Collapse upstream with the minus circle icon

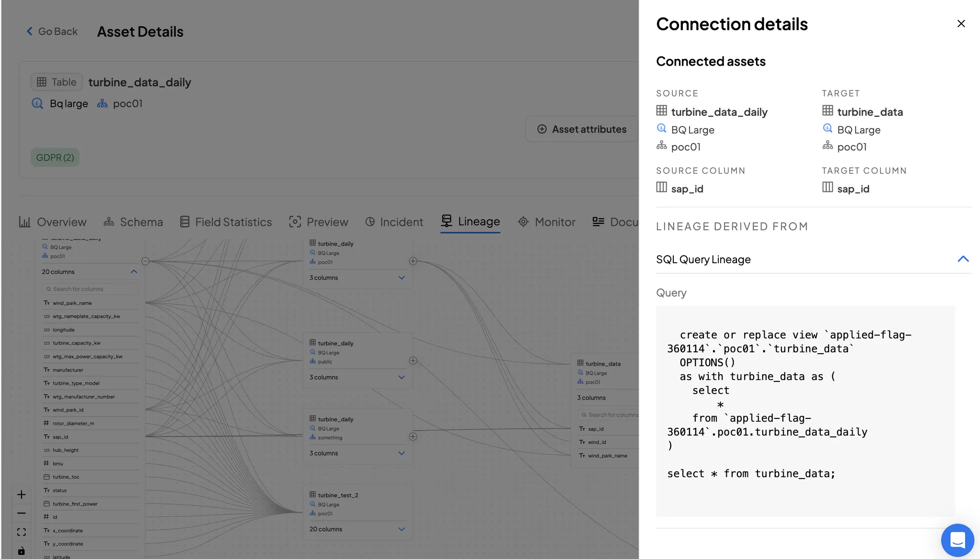point(145,261)
